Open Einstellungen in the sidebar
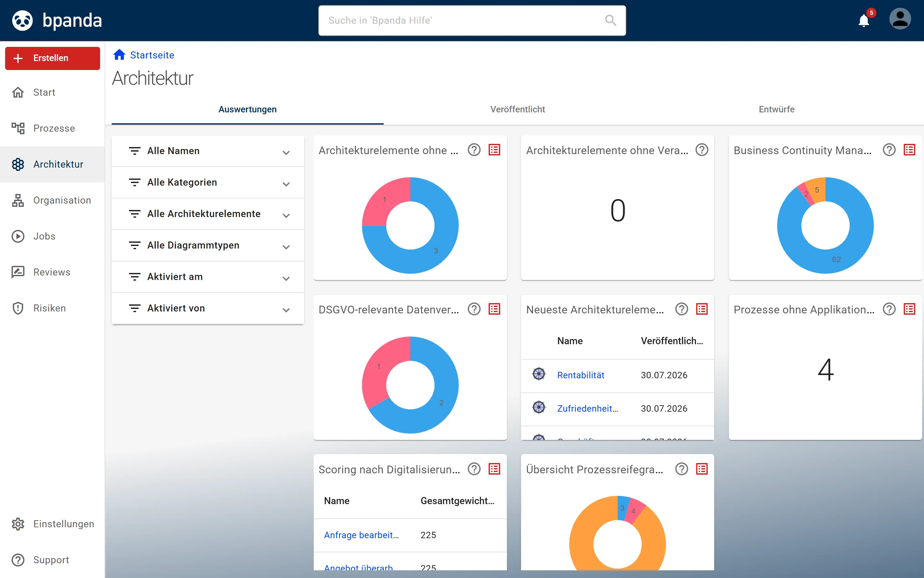 click(52, 524)
